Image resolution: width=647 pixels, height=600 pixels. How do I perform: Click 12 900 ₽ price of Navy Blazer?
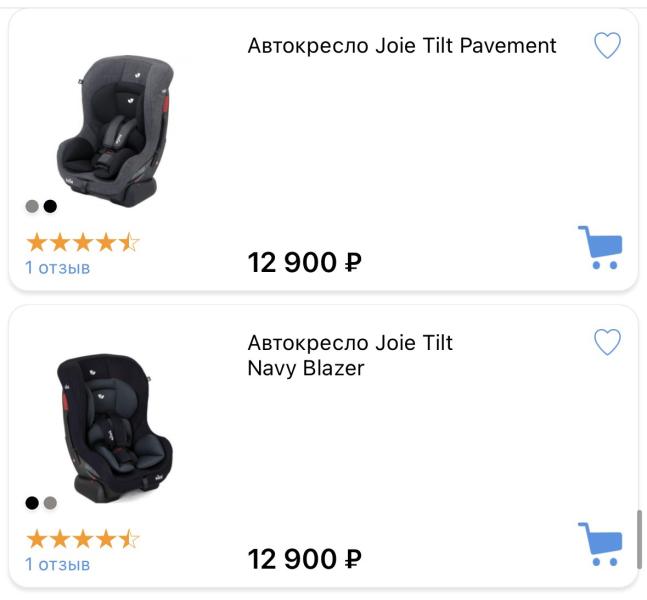click(x=305, y=559)
